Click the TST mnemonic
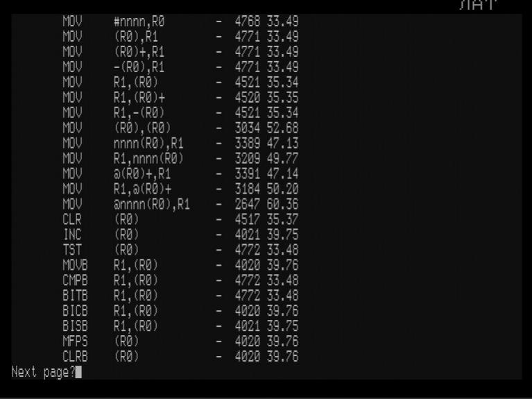This screenshot has height=399, width=532. [72, 250]
